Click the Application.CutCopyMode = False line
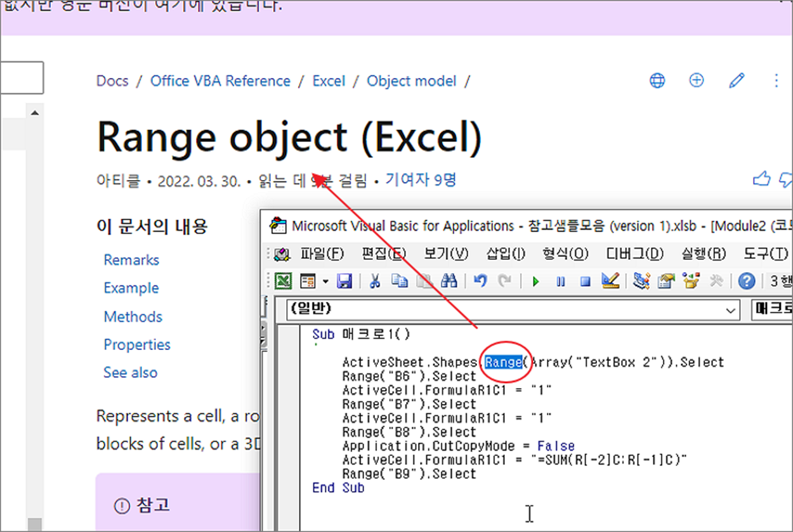Image resolution: width=793 pixels, height=532 pixels. click(x=459, y=446)
